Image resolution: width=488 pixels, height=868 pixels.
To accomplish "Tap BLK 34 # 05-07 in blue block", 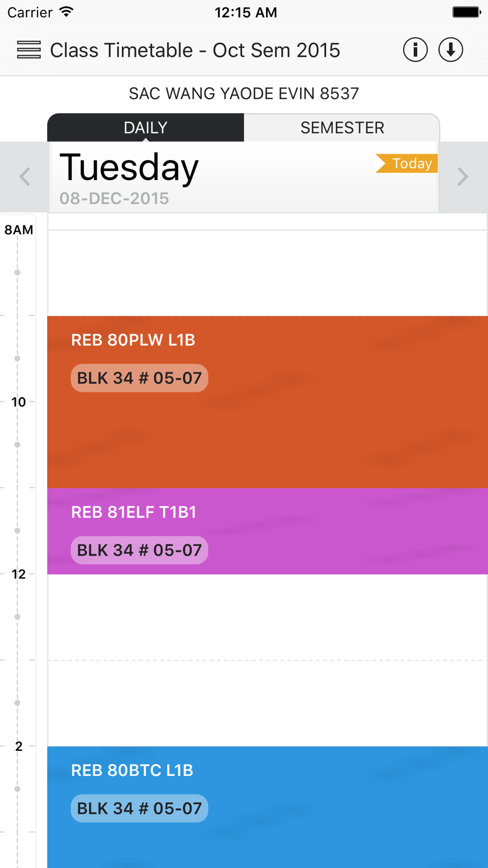I will click(x=140, y=808).
